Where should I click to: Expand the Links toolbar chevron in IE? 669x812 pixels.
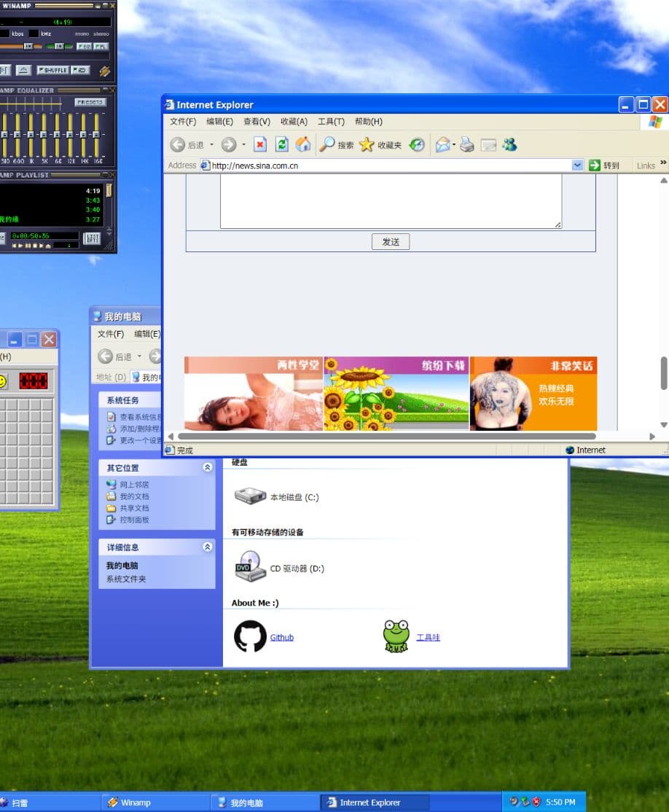click(663, 163)
